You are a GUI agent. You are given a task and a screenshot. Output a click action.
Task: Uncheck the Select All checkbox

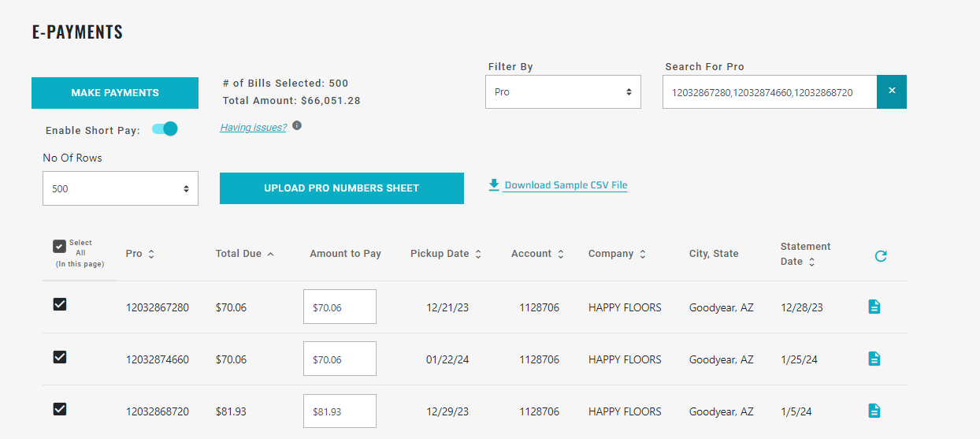click(59, 246)
